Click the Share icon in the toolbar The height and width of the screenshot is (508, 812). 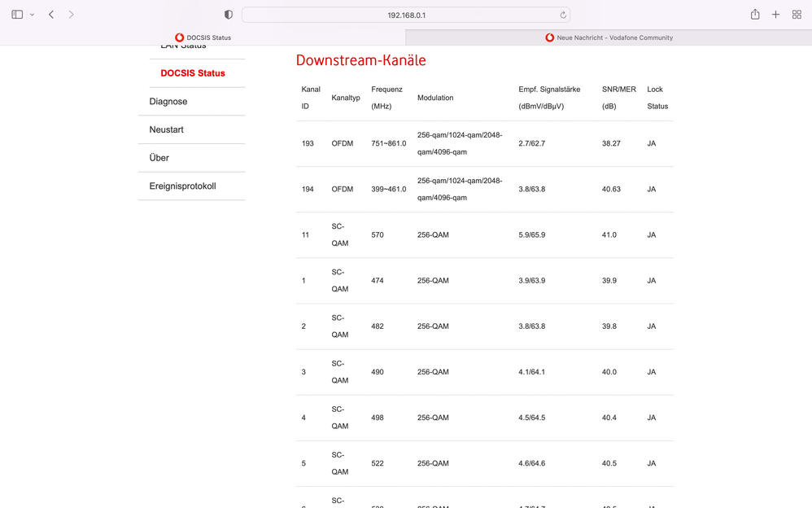(x=755, y=15)
